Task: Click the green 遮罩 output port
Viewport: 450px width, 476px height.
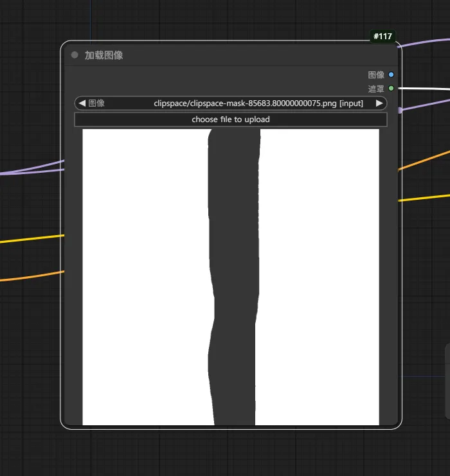Action: coord(391,88)
